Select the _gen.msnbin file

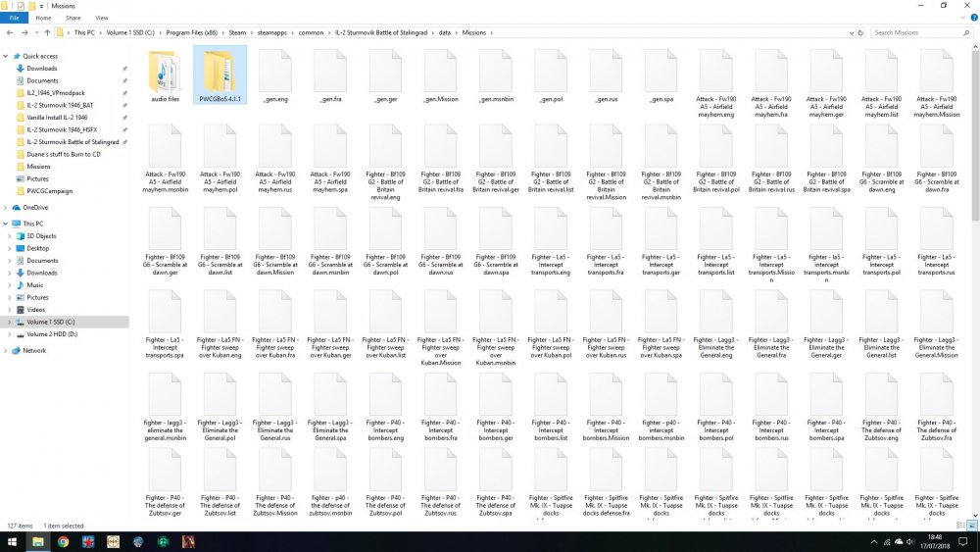496,75
